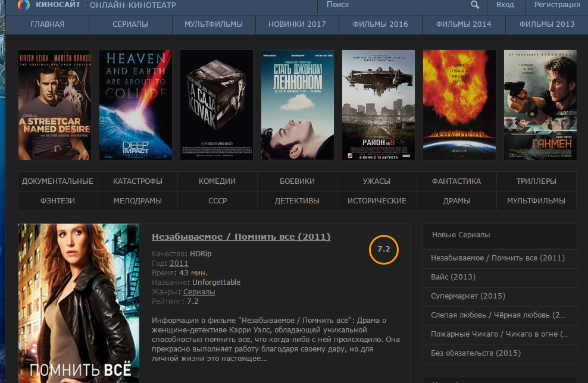Choose the Триллеры genre
Screen dimensions: 588x383
pos(536,181)
